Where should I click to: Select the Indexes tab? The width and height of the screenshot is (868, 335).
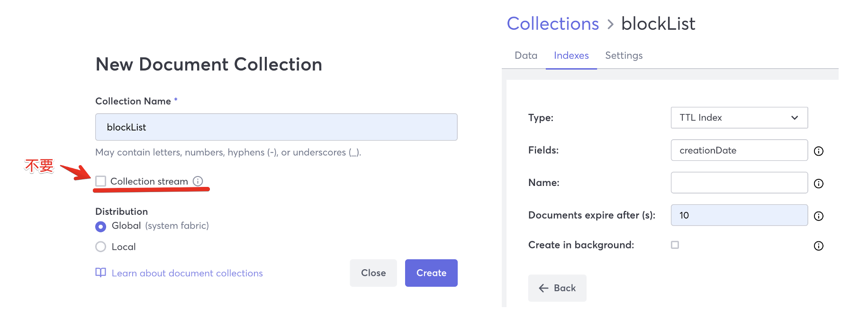pyautogui.click(x=571, y=55)
